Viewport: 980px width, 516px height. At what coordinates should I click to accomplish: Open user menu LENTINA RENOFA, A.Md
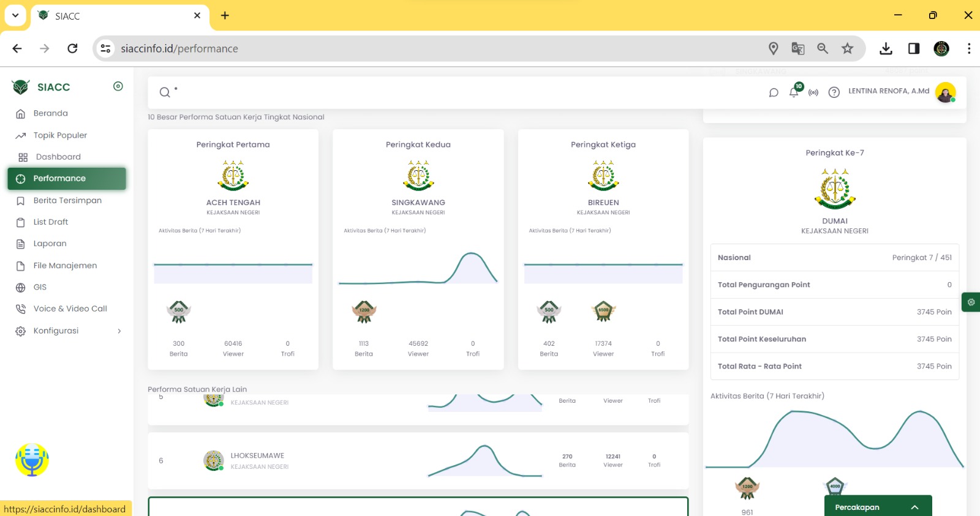click(x=889, y=91)
